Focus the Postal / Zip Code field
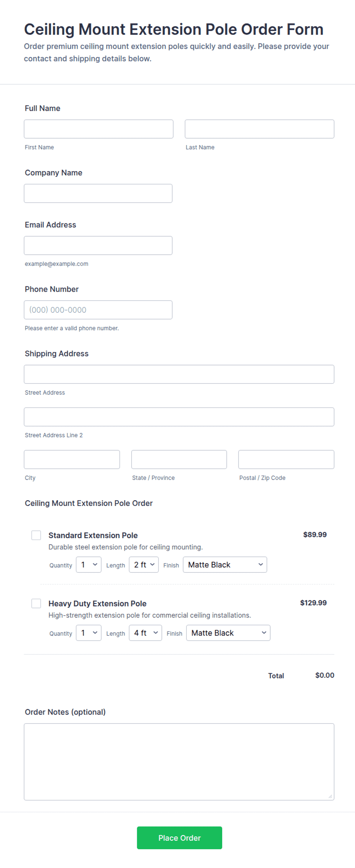Screen dimensions: 355x868 pyautogui.click(x=286, y=459)
